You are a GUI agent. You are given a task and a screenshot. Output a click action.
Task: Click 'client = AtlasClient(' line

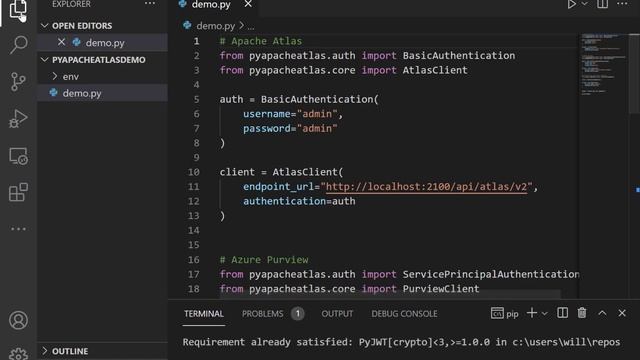pos(282,172)
